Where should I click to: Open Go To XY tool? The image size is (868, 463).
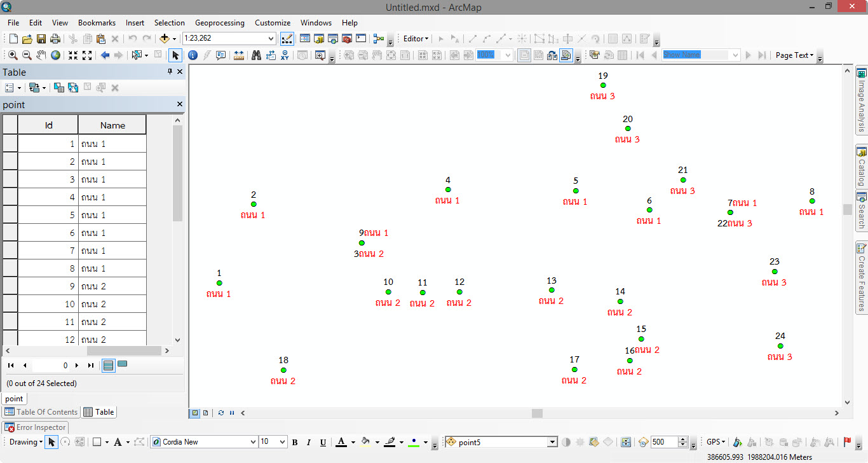point(285,55)
